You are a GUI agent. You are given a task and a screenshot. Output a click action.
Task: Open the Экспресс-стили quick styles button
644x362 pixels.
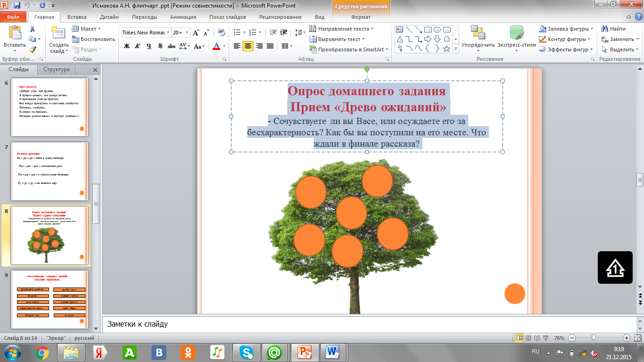click(x=517, y=38)
